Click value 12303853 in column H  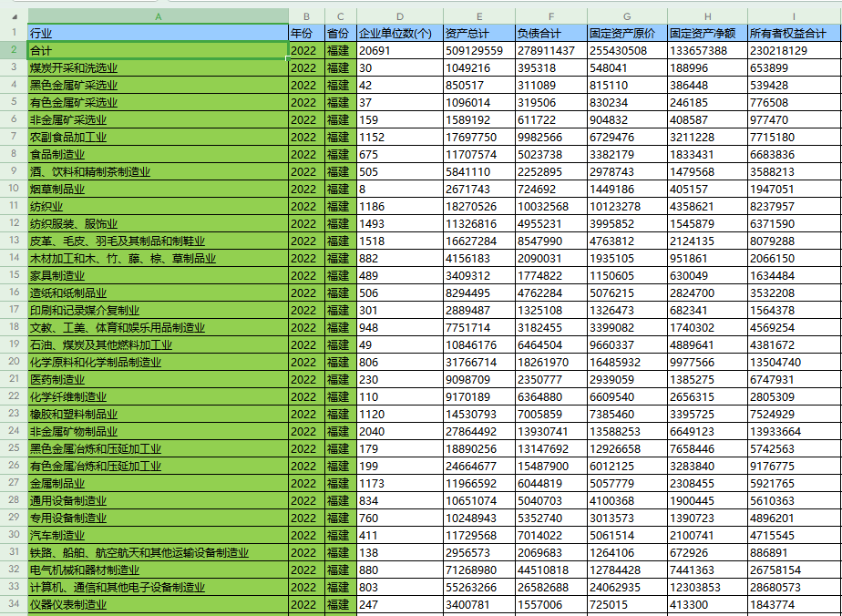click(707, 587)
